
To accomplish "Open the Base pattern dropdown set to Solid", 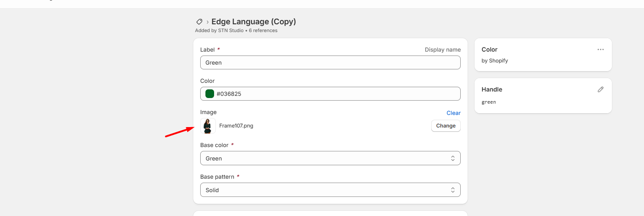I will click(x=330, y=190).
